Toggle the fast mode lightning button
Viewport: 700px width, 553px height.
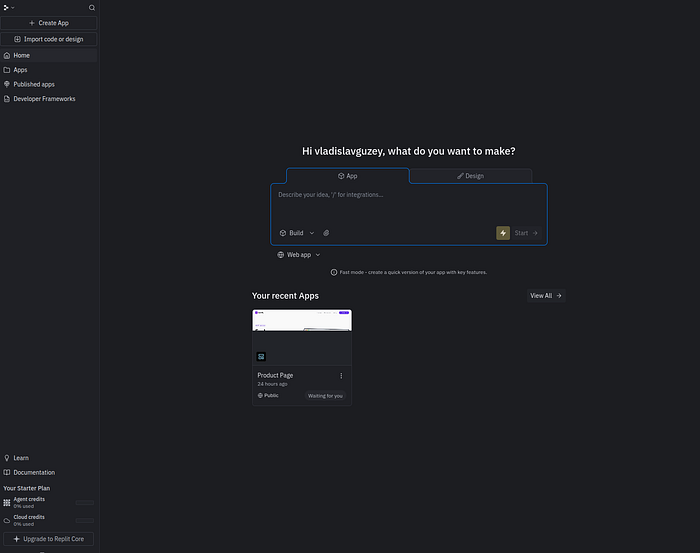pos(503,233)
